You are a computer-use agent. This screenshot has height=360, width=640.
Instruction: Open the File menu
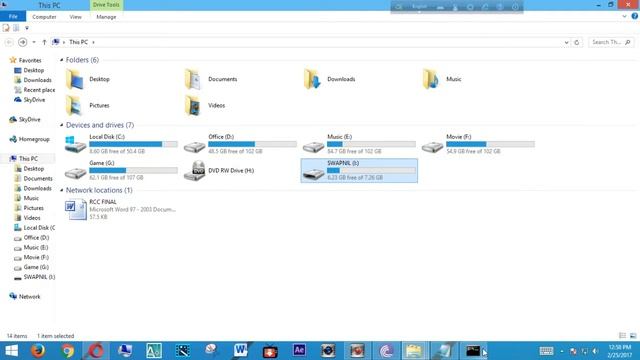coord(13,17)
